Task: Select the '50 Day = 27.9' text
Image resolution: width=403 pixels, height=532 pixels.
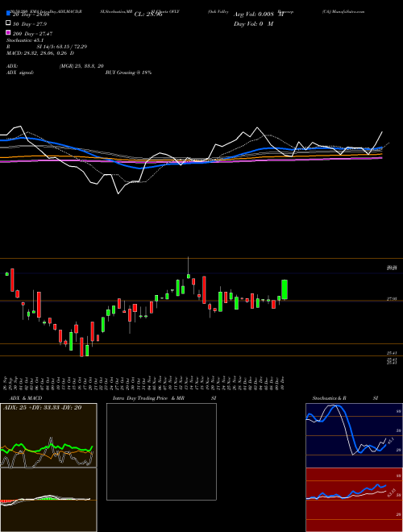Action: point(30,24)
